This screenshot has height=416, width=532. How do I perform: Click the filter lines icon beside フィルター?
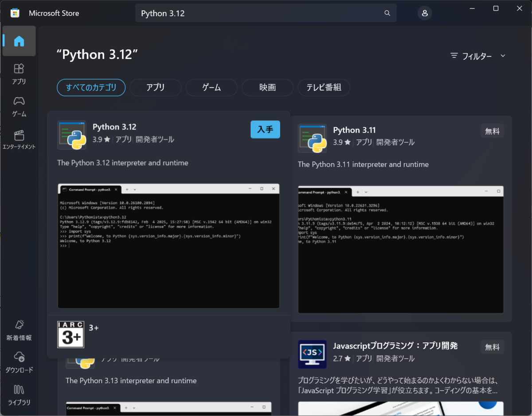[454, 55]
